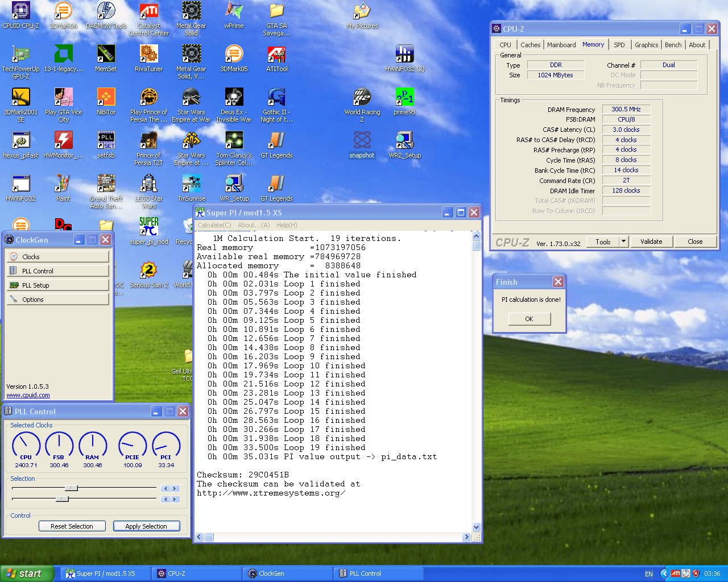The width and height of the screenshot is (728, 582).
Task: Open the Deus Ex Invisible War icon
Action: (234, 106)
